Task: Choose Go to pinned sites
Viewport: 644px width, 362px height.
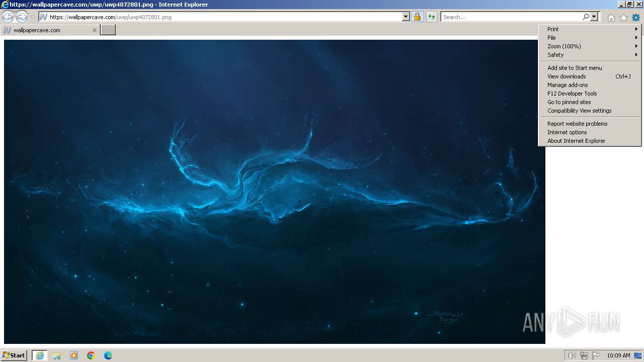Action: pos(589,102)
